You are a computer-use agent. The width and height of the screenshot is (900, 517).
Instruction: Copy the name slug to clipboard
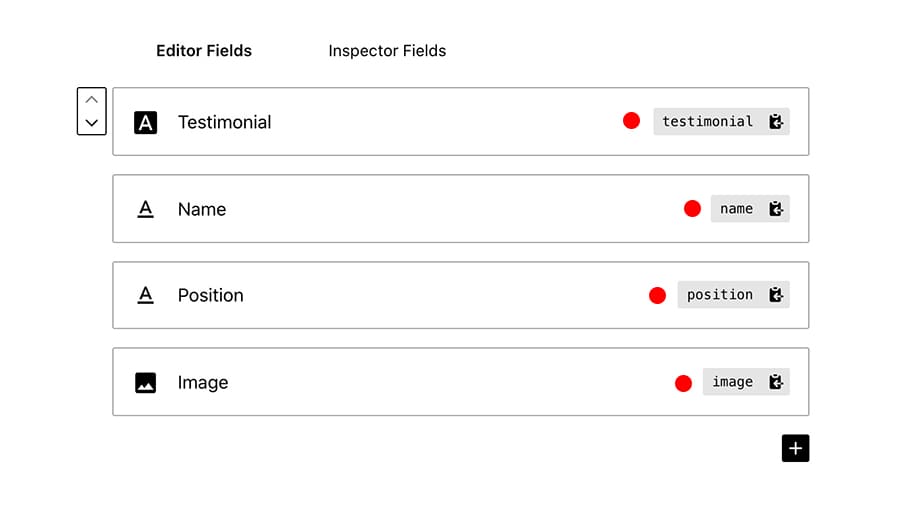click(775, 209)
